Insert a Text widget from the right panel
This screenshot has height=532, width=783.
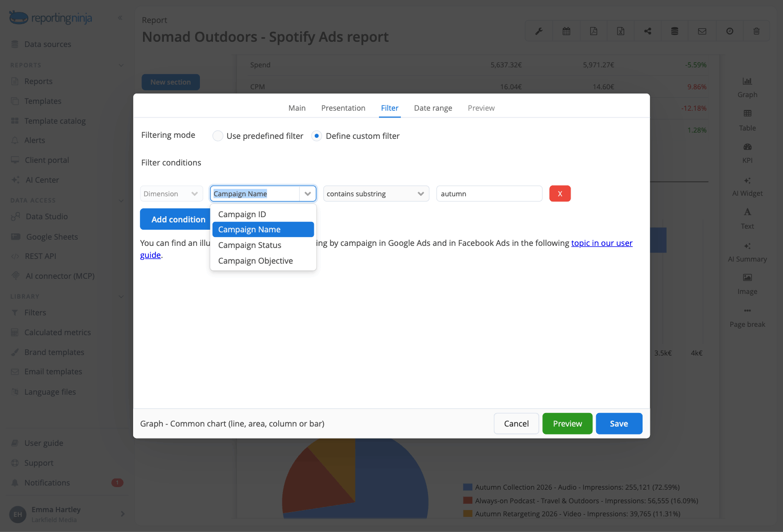click(x=748, y=219)
